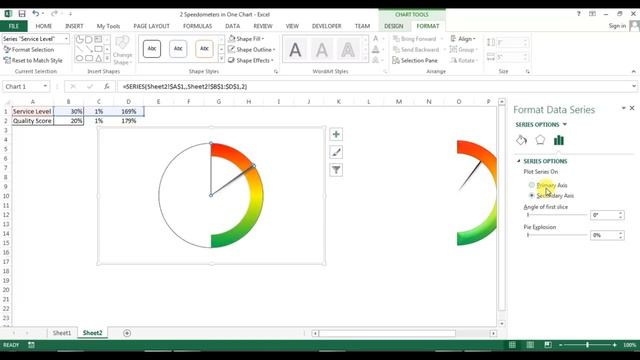Click the Angle of first slice slider
The width and height of the screenshot is (640, 360).
[x=557, y=215]
